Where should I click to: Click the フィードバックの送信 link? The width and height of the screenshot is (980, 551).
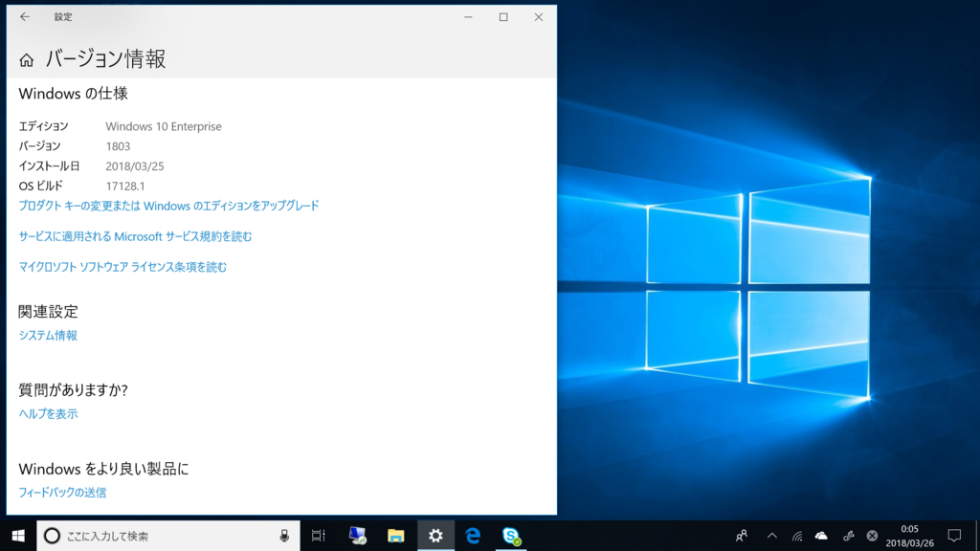click(x=62, y=493)
